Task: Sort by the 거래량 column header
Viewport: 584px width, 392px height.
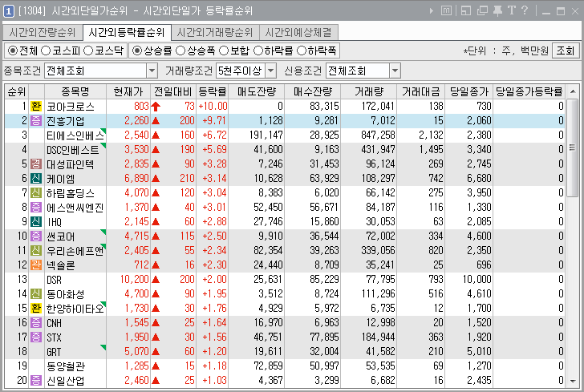Action: 369,91
